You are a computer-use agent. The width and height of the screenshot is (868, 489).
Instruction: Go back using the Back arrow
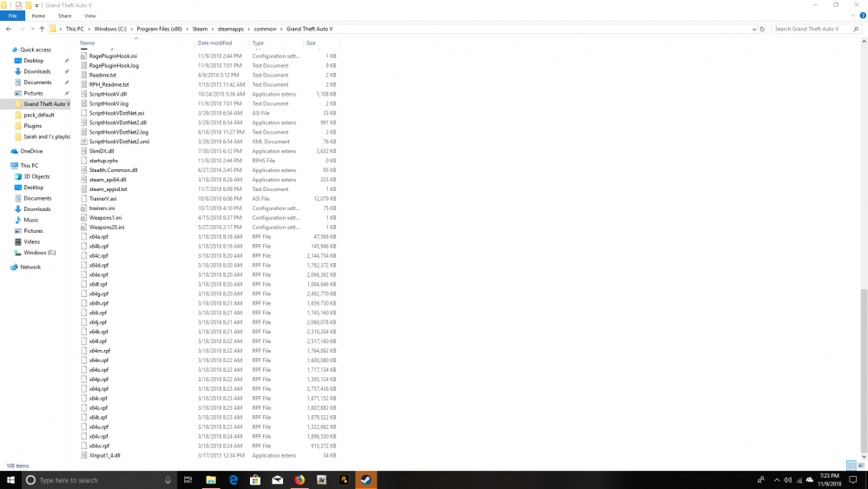(9, 29)
